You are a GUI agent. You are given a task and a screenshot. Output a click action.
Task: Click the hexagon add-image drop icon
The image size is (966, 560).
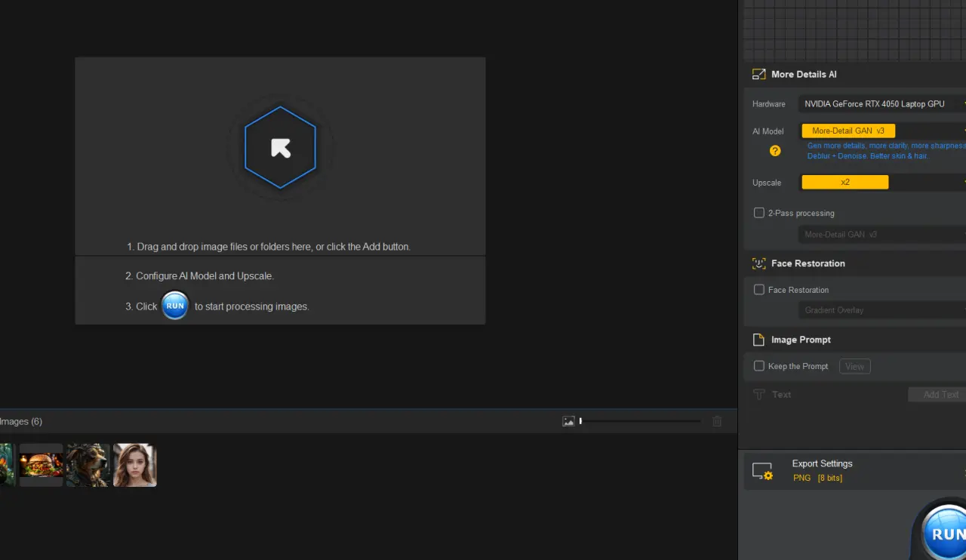coord(280,147)
